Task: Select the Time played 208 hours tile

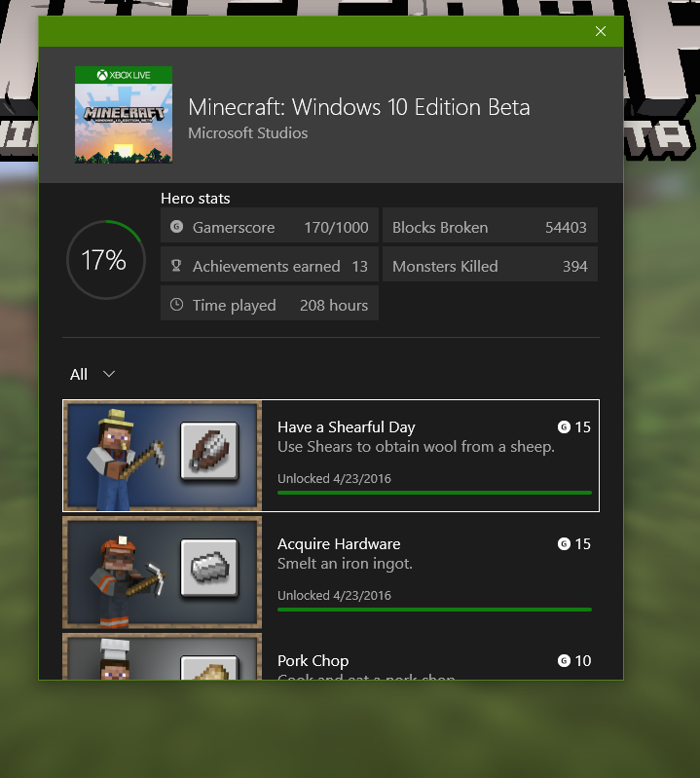Action: (x=270, y=305)
